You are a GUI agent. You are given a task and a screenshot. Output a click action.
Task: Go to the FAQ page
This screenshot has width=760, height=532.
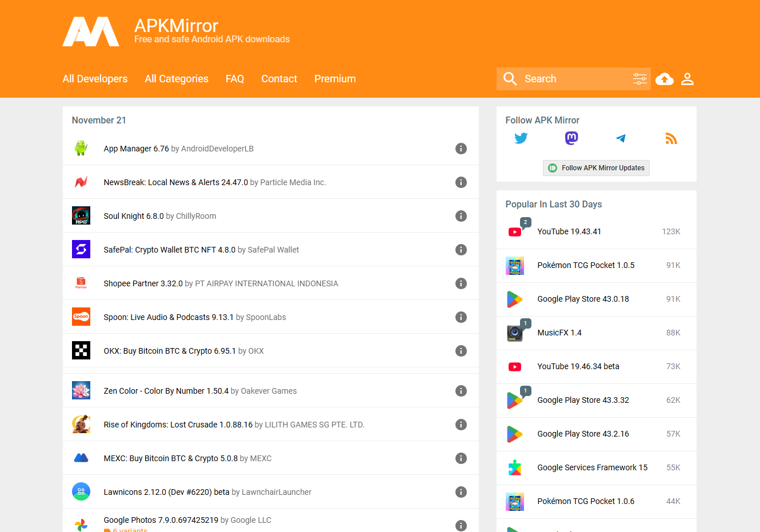pyautogui.click(x=235, y=79)
